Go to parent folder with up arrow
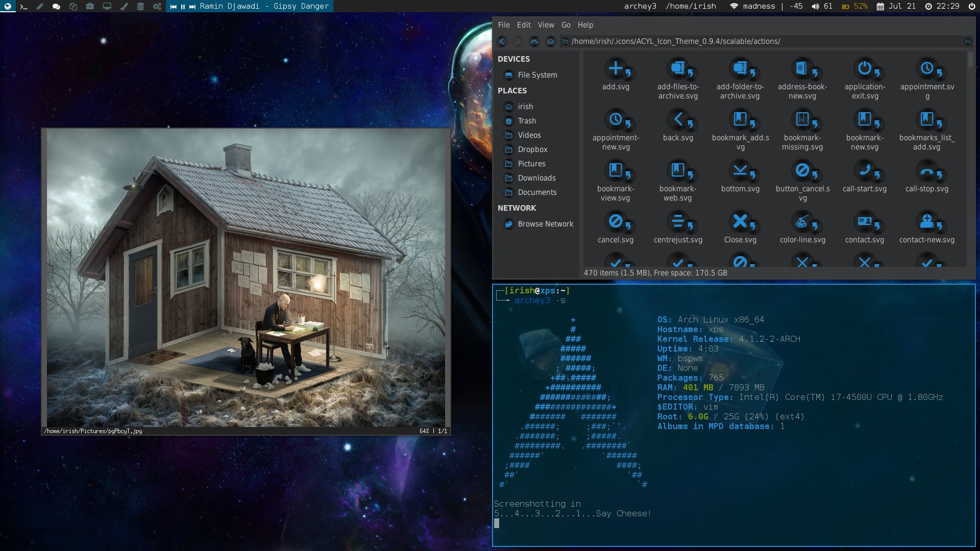 pyautogui.click(x=534, y=41)
